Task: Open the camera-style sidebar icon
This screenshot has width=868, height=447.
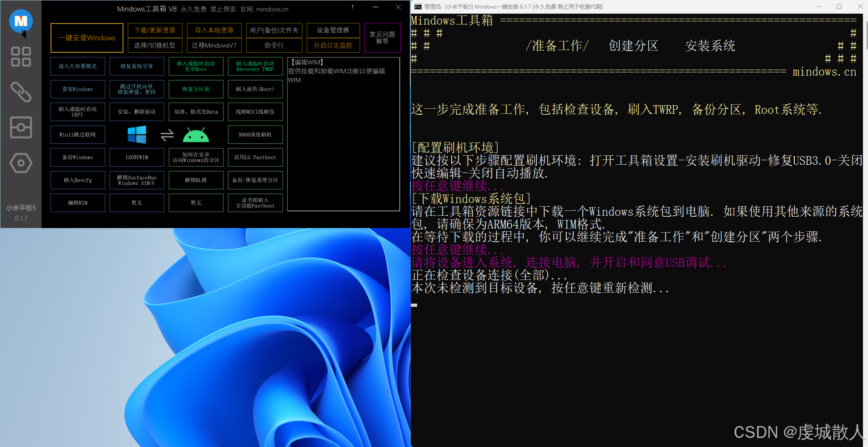Action: click(21, 127)
